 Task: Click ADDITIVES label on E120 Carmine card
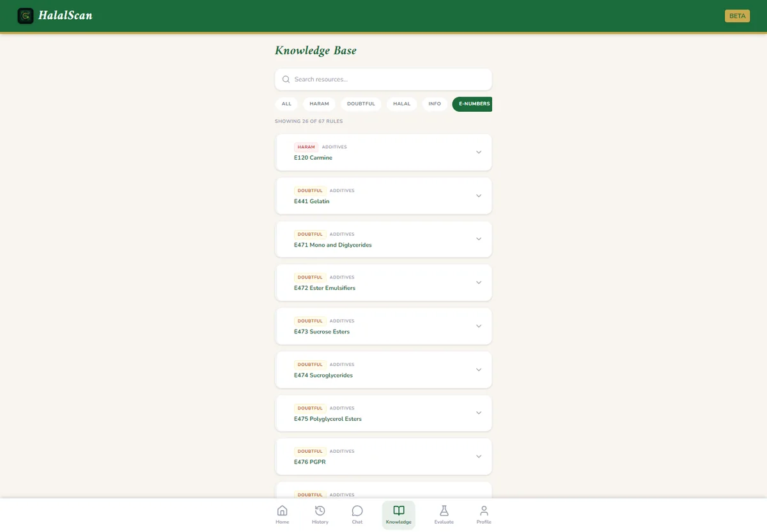334,147
